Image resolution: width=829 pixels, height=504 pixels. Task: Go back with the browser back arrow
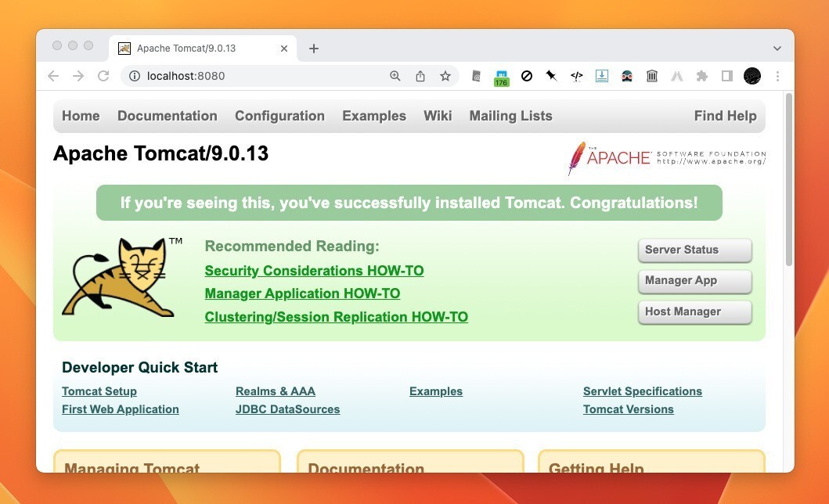coord(53,76)
